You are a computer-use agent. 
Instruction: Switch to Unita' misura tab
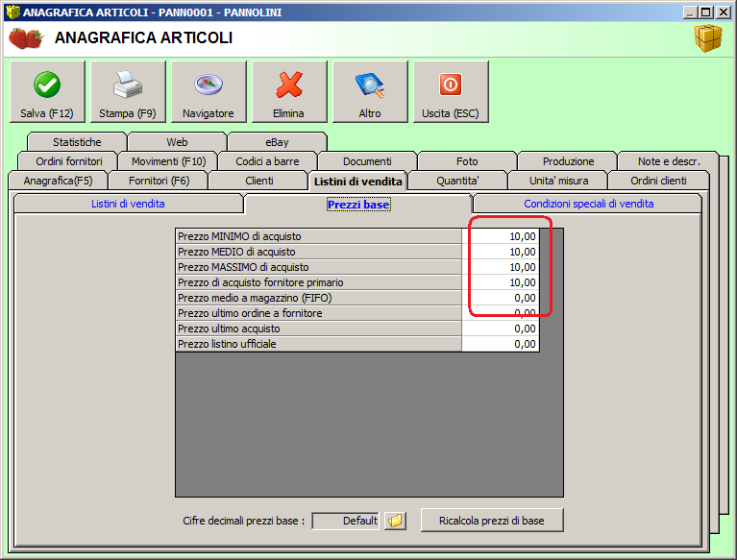point(559,181)
